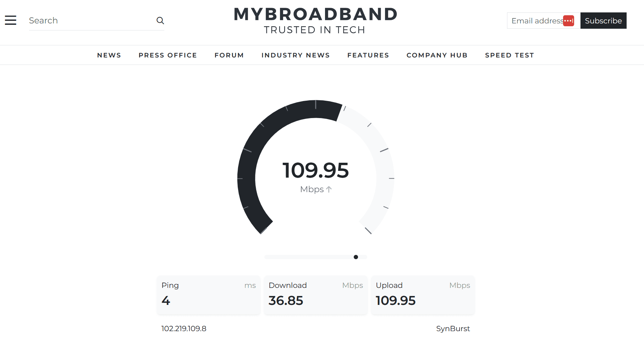644x340 pixels.
Task: Click the IP address 102.219.109.8
Action: [183, 328]
